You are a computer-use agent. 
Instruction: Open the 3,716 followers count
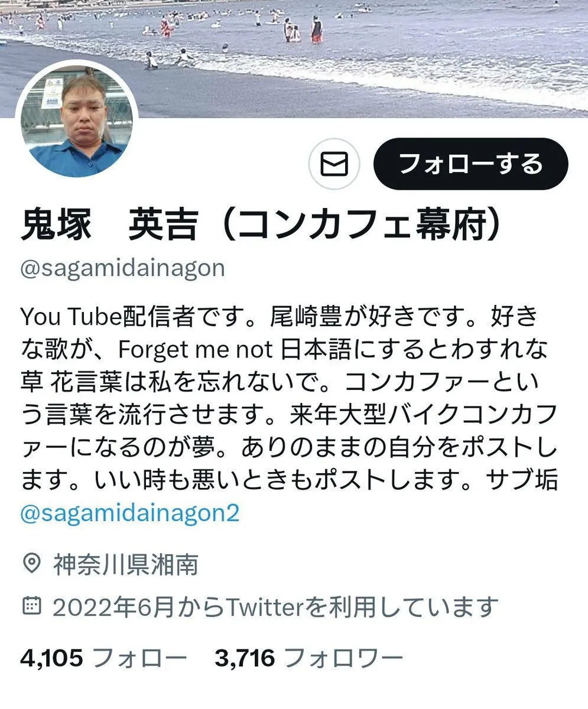point(245,657)
